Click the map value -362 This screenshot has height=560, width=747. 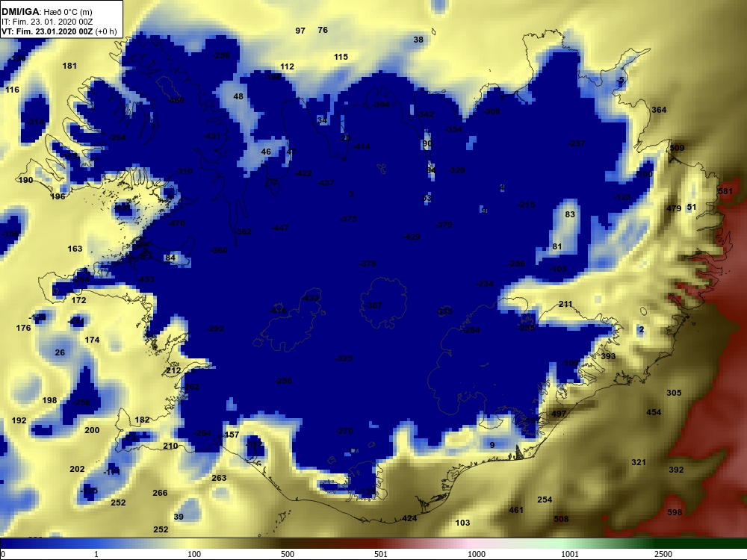coord(243,232)
